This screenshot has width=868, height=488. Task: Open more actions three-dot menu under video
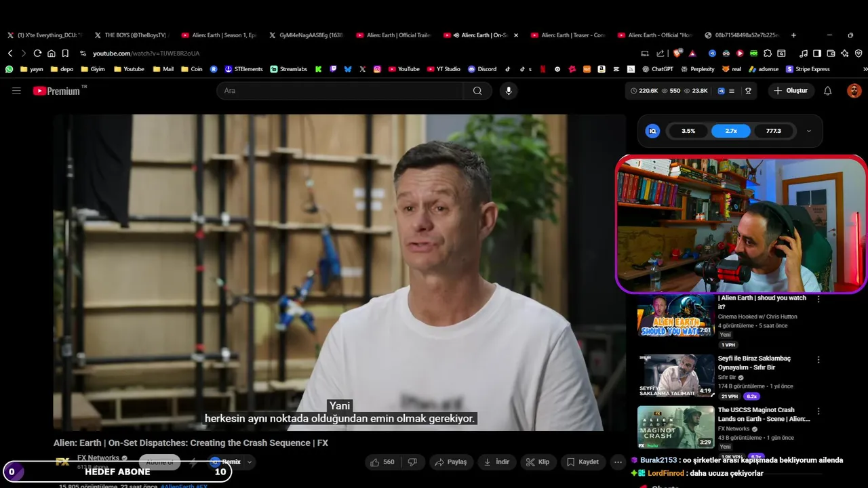(x=618, y=462)
